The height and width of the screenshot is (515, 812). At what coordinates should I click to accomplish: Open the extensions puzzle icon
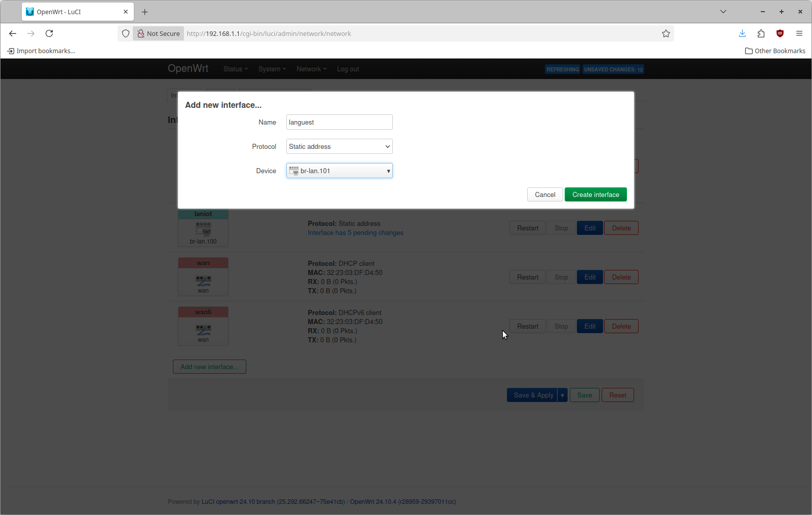[x=761, y=33]
